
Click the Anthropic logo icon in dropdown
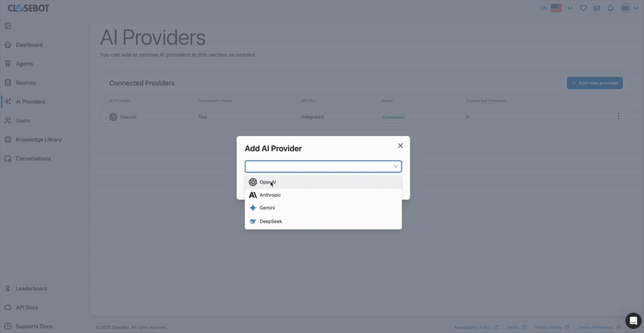click(x=253, y=195)
